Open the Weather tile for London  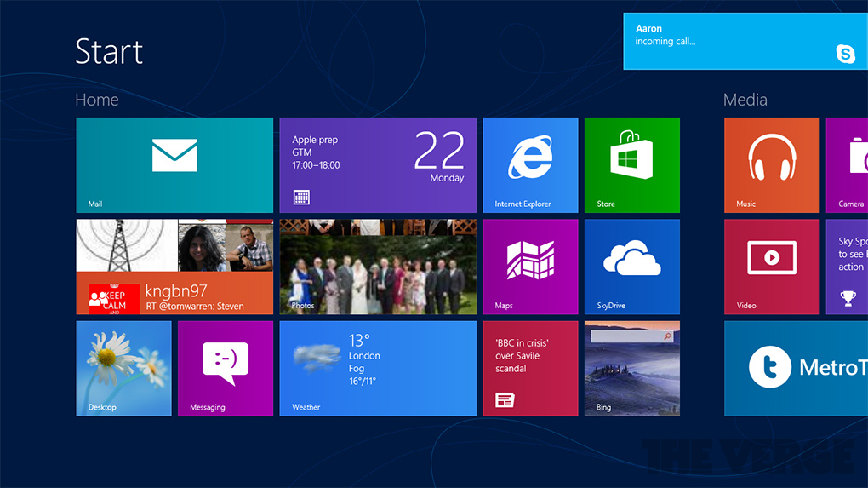378,369
